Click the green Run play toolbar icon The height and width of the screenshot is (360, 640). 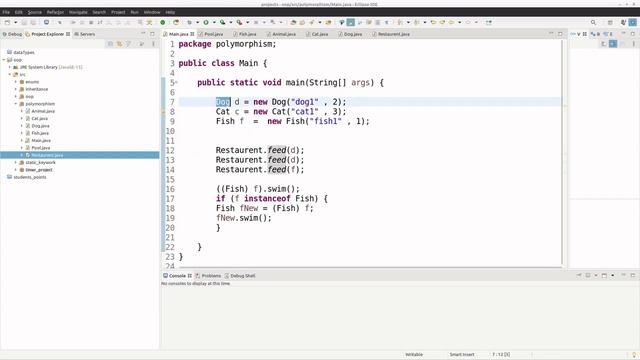coord(206,22)
